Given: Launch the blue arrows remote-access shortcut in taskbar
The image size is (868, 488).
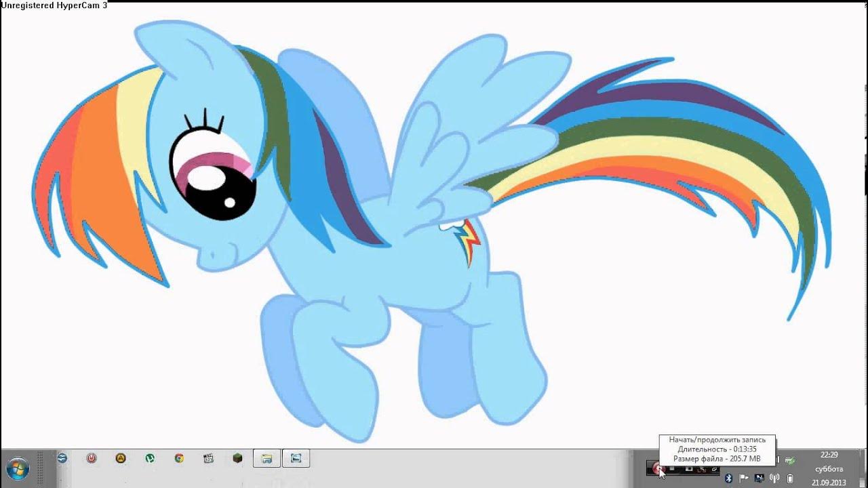Looking at the screenshot, I should (62, 458).
